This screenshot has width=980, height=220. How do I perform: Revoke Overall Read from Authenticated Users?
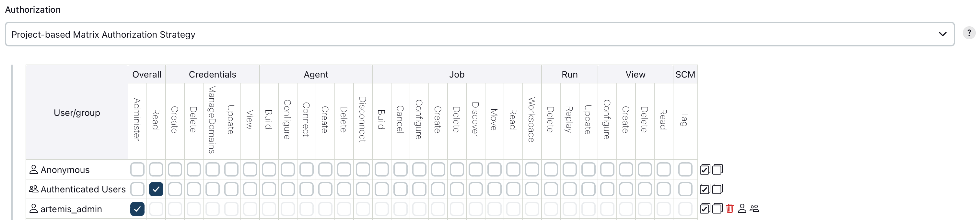tap(156, 189)
